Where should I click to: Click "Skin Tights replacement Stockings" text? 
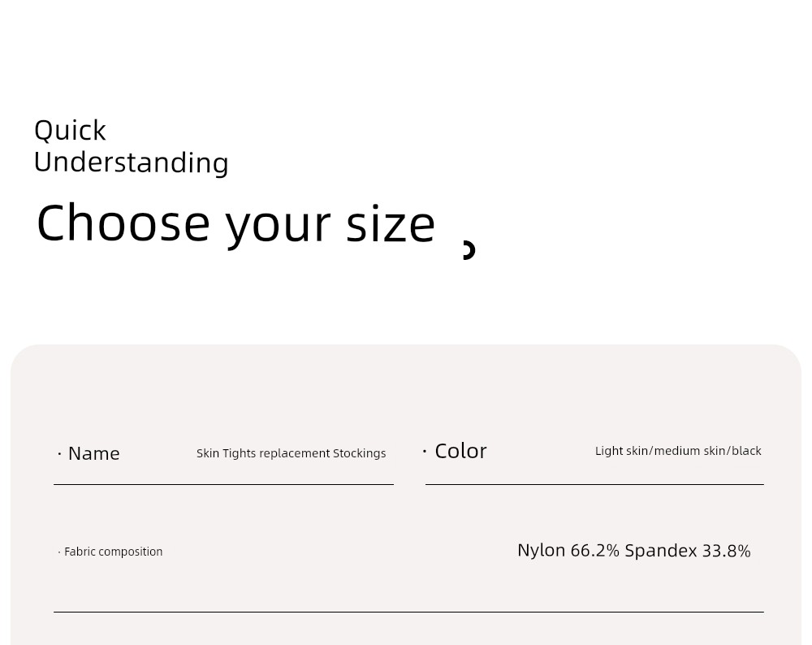coord(291,453)
